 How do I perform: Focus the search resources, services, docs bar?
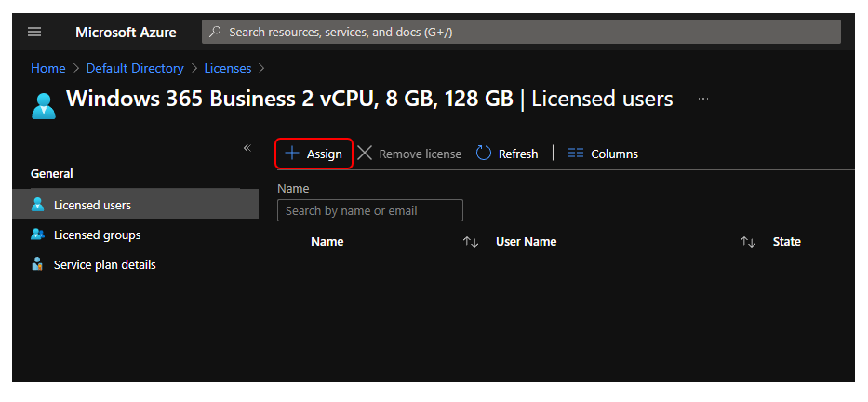521,33
